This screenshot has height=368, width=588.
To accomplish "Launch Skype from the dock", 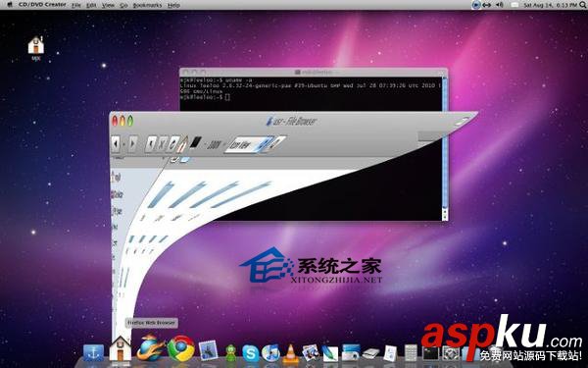I will click(x=250, y=353).
